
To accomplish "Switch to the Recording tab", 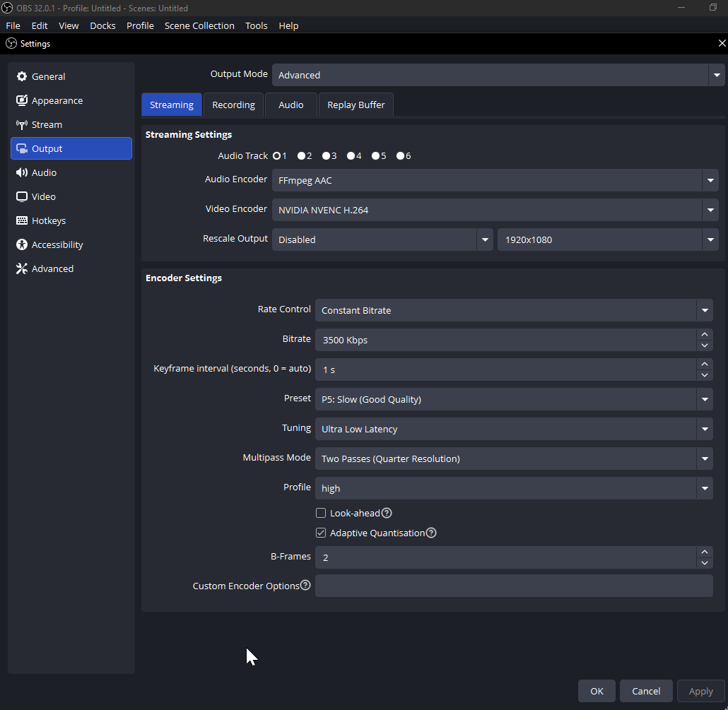I will 233,105.
